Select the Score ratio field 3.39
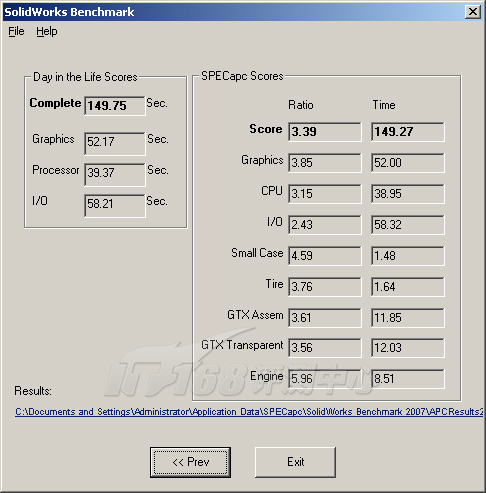Screen dimensions: 486x493 pos(325,132)
